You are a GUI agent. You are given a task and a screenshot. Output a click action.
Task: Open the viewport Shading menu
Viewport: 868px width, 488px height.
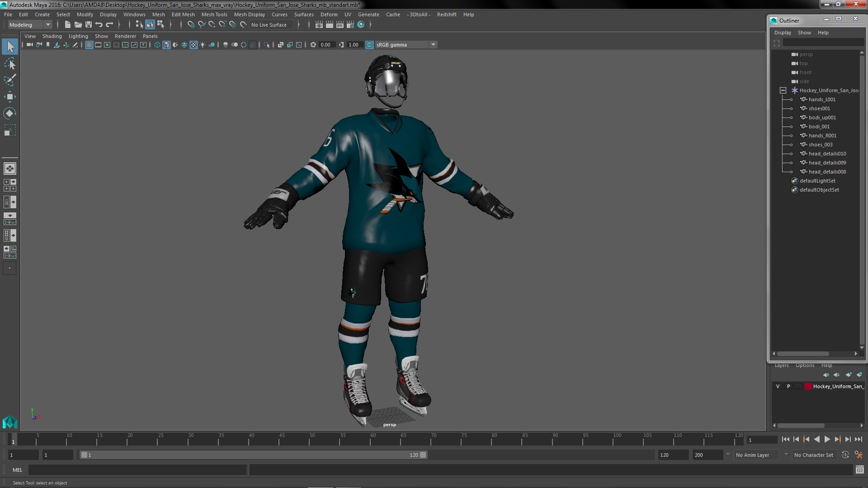pos(52,36)
